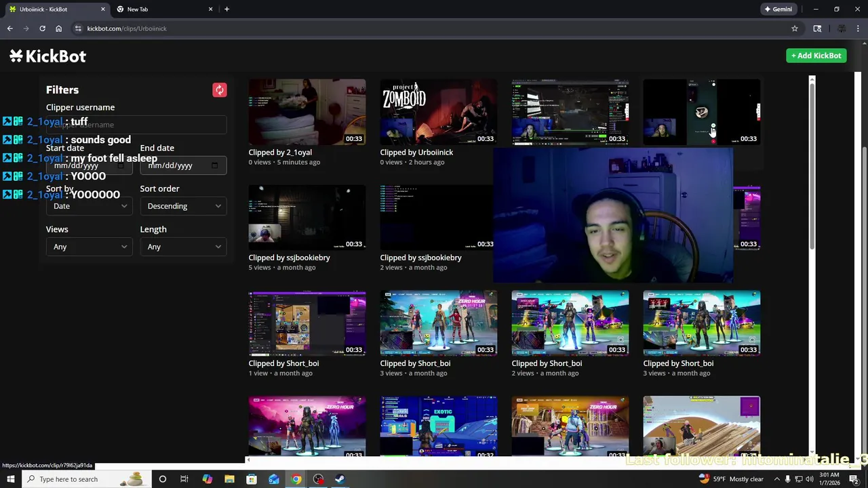Open weather widget 59°F Mostly clear

tap(732, 479)
